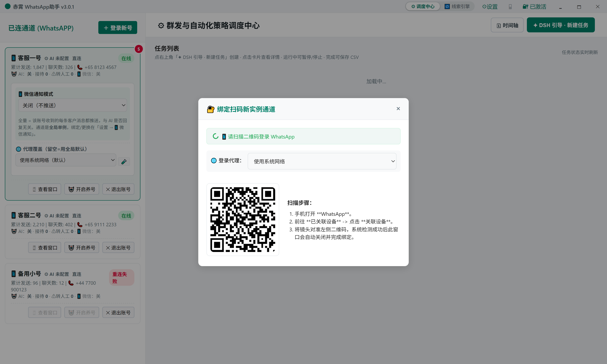Viewport: 607px width, 364px height.
Task: Click the loading spinner in scan prompt
Action: click(x=215, y=136)
